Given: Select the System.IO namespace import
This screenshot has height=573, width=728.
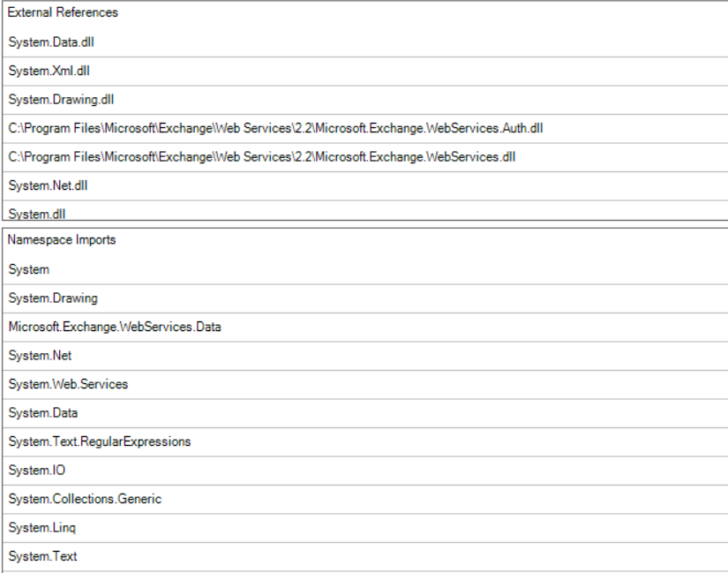Looking at the screenshot, I should (365, 471).
